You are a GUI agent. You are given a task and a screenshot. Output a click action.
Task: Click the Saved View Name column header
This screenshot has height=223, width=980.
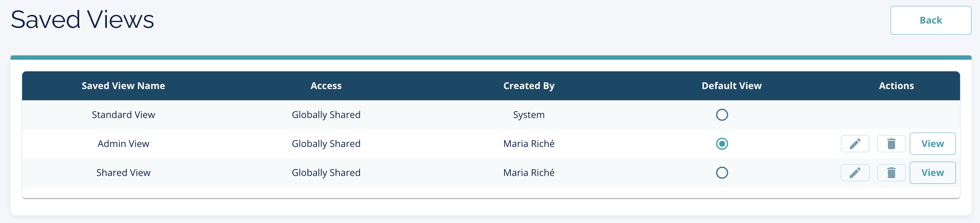click(123, 86)
